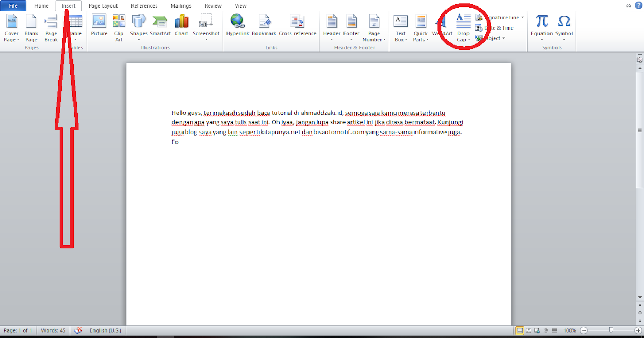This screenshot has height=338, width=644.
Task: Expand the Object dropdown arrow
Action: pyautogui.click(x=503, y=38)
